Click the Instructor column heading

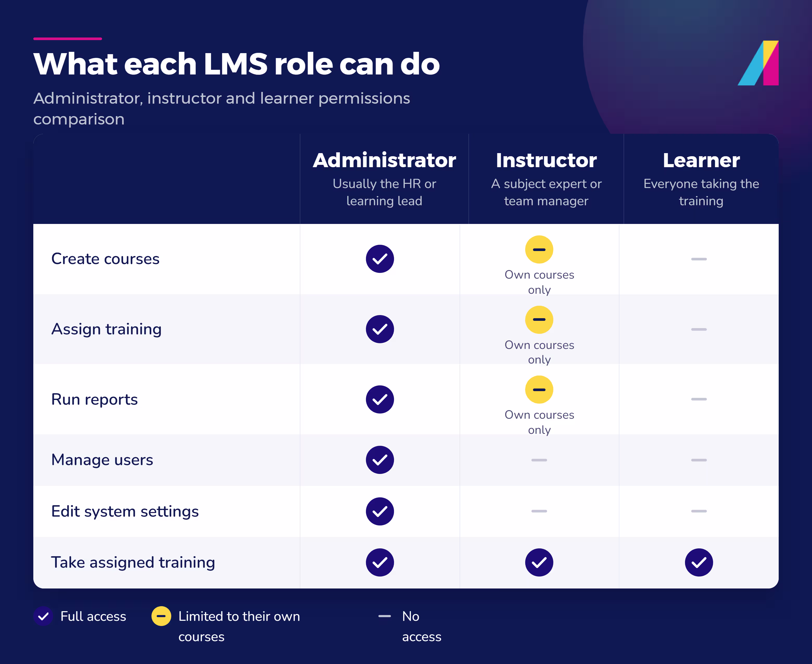point(546,160)
